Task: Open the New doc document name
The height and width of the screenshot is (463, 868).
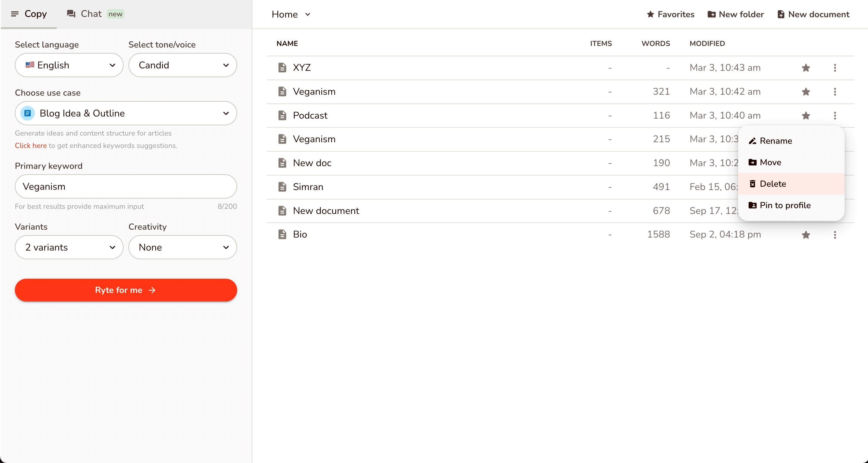Action: [312, 163]
